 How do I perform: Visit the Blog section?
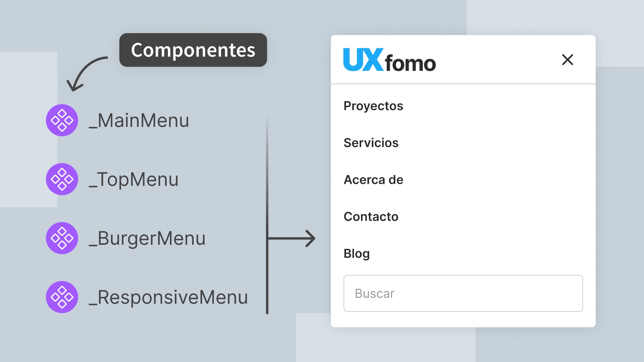356,254
